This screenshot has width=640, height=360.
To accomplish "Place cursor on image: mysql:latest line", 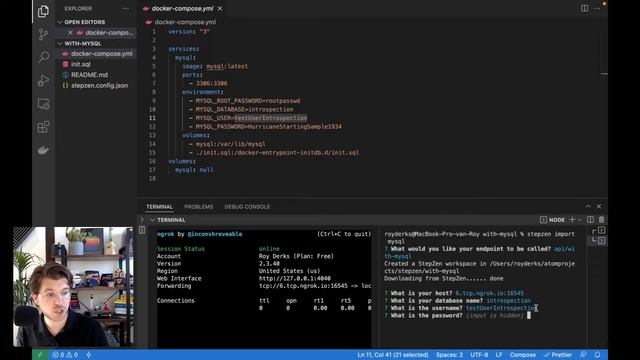I will pos(215,66).
